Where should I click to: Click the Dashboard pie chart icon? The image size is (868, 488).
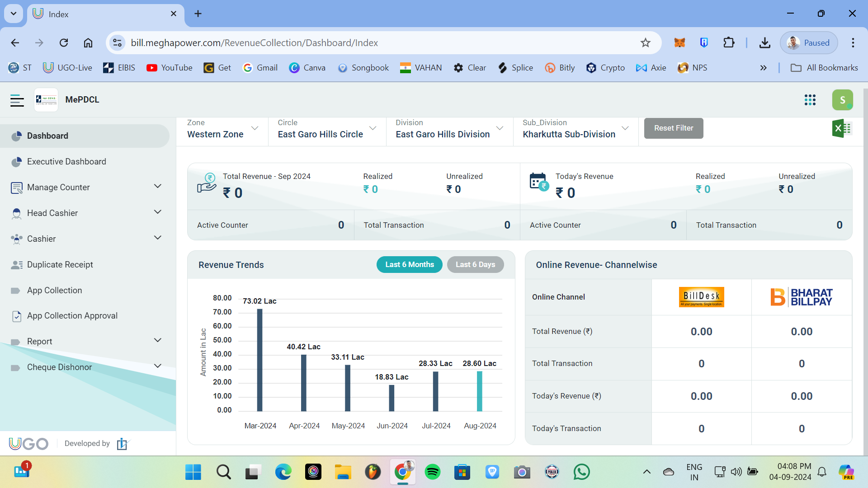coord(16,136)
